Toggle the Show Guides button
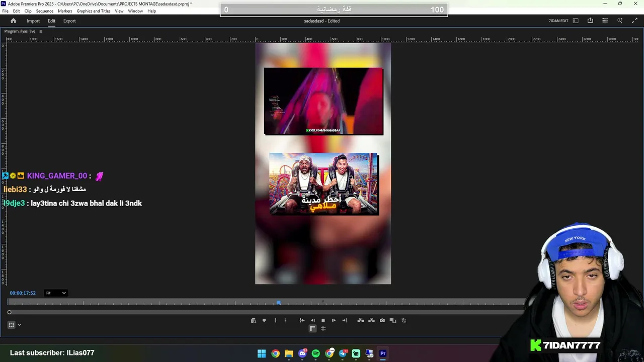Image resolution: width=644 pixels, height=362 pixels. pyautogui.click(x=323, y=328)
